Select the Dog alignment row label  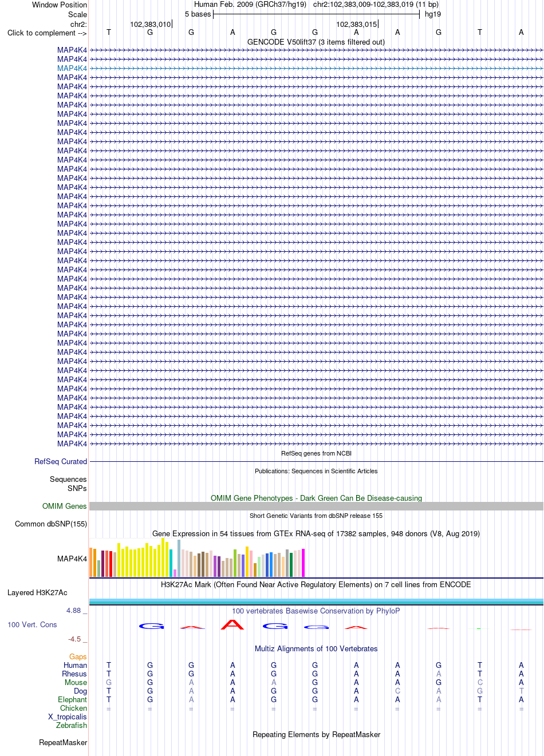point(80,691)
